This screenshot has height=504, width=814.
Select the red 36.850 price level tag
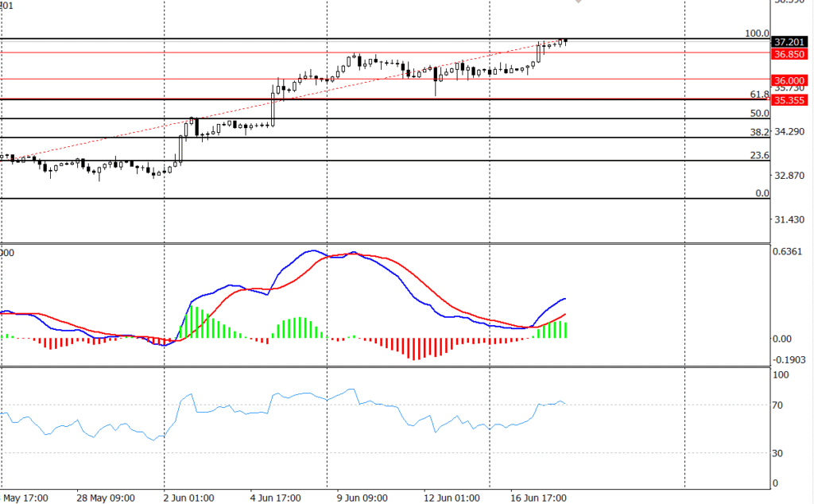[x=791, y=54]
